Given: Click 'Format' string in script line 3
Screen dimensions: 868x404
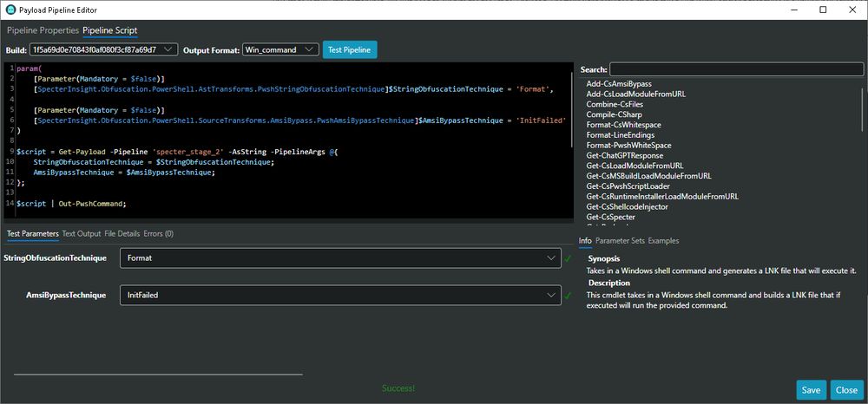Looking at the screenshot, I should 531,89.
